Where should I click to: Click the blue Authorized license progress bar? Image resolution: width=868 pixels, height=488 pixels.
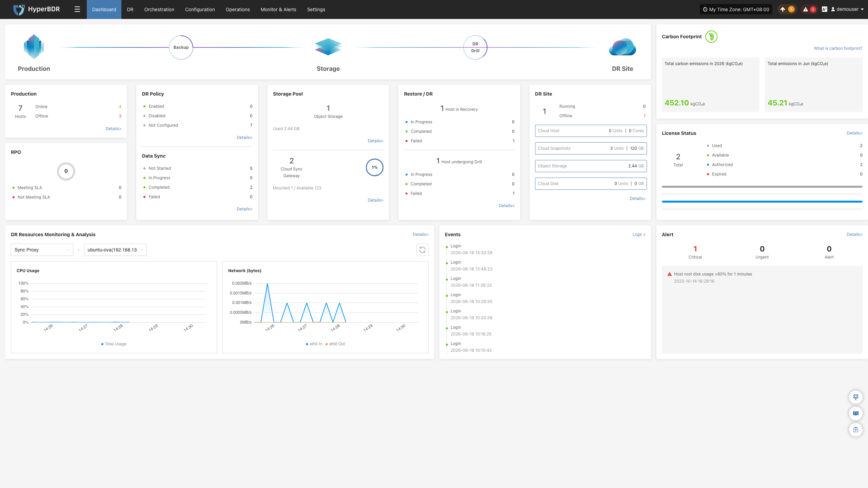click(762, 202)
